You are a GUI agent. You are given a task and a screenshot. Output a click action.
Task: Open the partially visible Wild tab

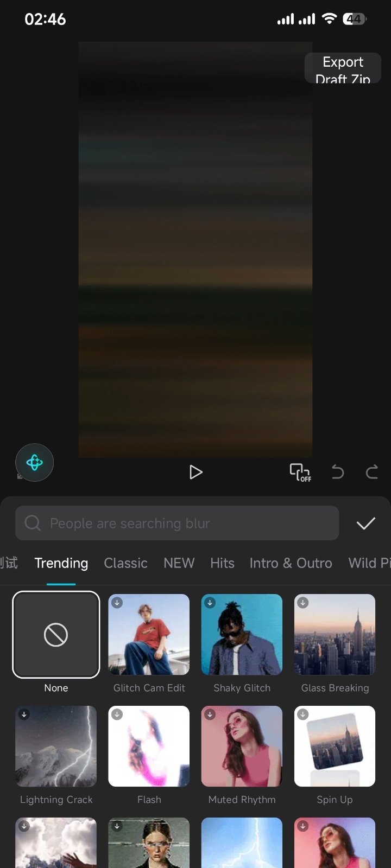(x=369, y=563)
